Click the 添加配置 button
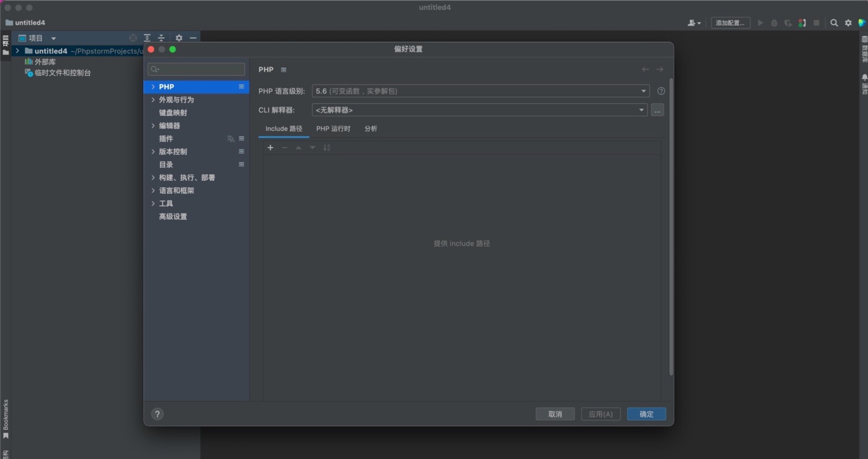 click(730, 23)
